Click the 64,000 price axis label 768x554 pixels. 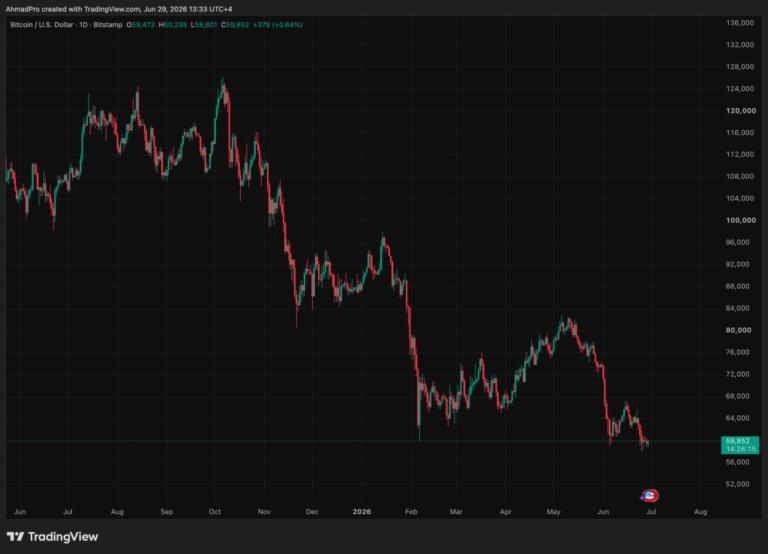pyautogui.click(x=738, y=418)
